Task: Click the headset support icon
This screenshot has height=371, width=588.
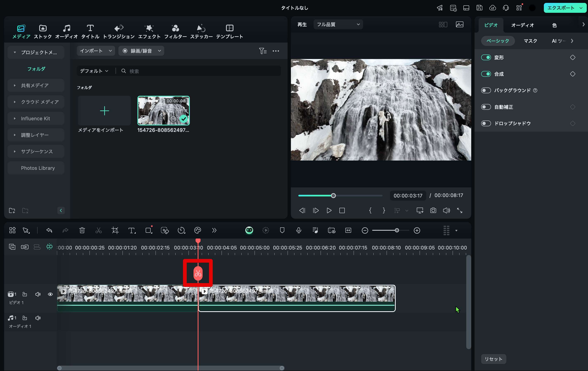Action: point(506,8)
